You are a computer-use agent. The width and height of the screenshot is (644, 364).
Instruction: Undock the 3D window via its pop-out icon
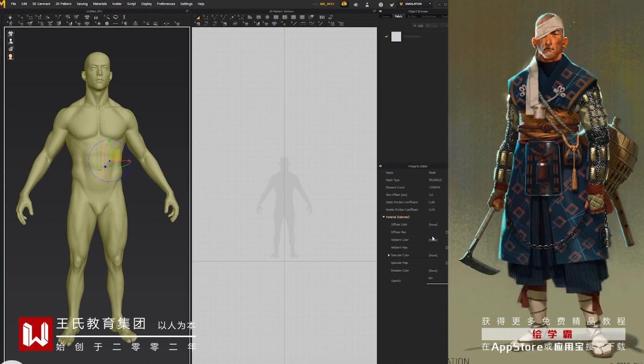tap(187, 11)
